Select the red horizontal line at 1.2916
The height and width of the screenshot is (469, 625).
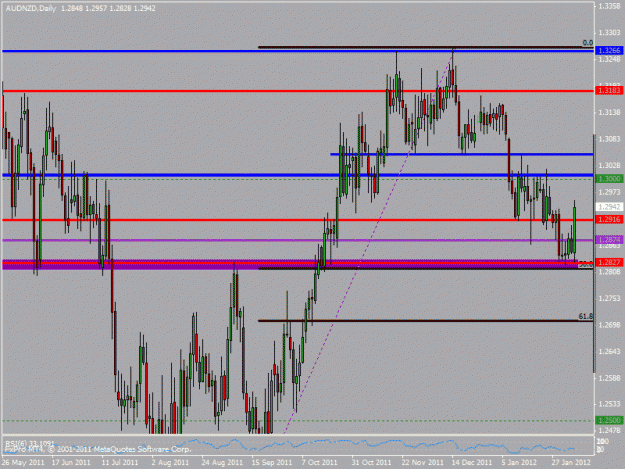[297, 220]
